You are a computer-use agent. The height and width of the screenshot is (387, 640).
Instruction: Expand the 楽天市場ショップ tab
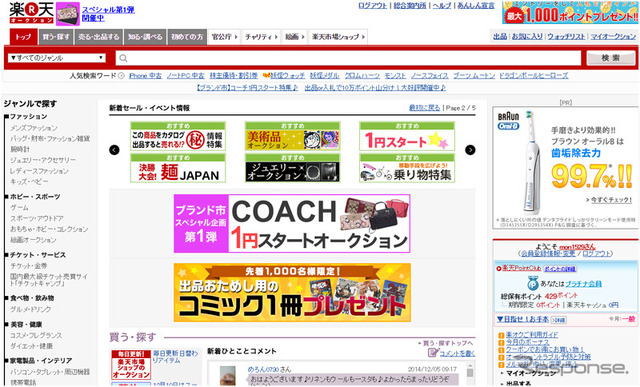[x=338, y=37]
